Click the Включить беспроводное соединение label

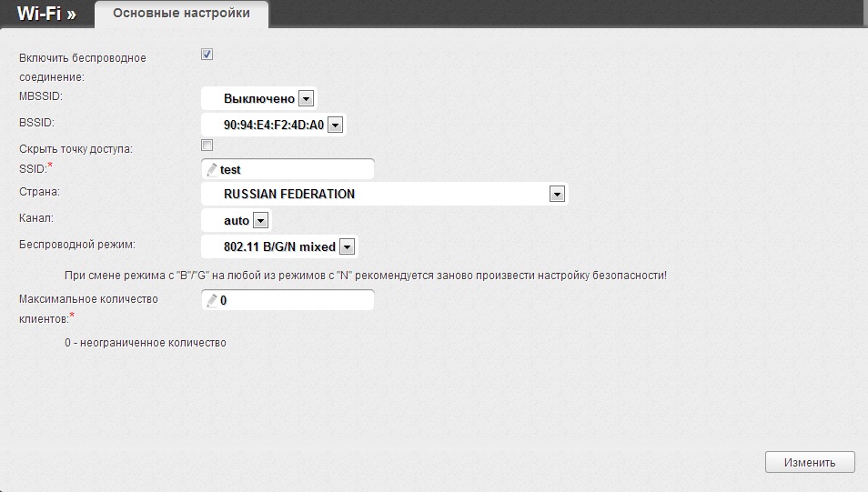pos(82,58)
